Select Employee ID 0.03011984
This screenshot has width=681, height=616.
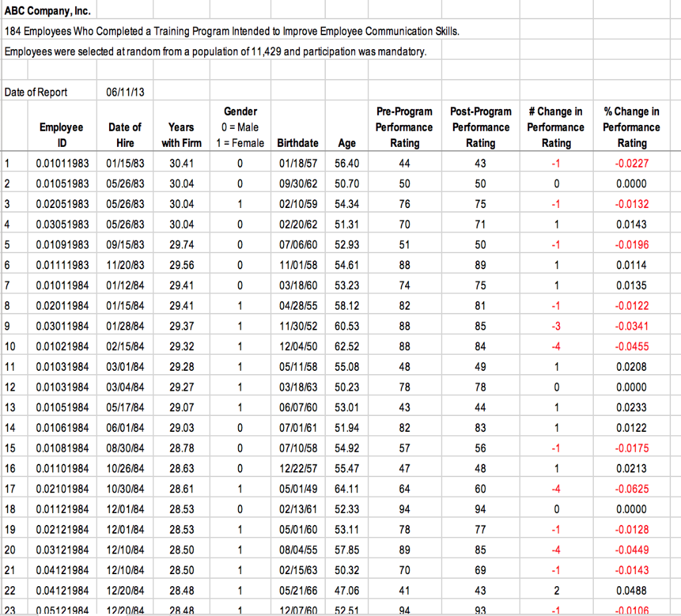[63, 326]
